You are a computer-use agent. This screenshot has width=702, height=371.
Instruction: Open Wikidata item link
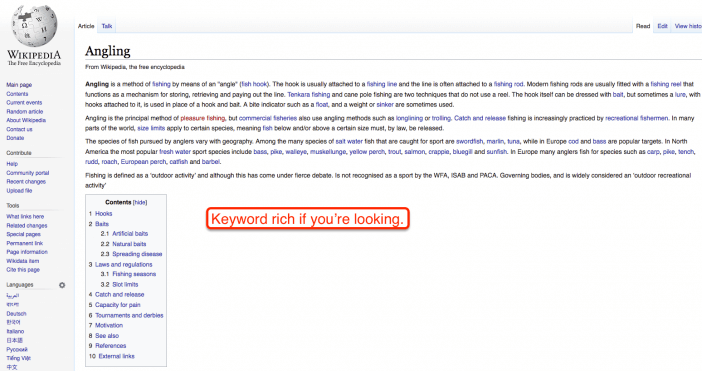coord(23,261)
